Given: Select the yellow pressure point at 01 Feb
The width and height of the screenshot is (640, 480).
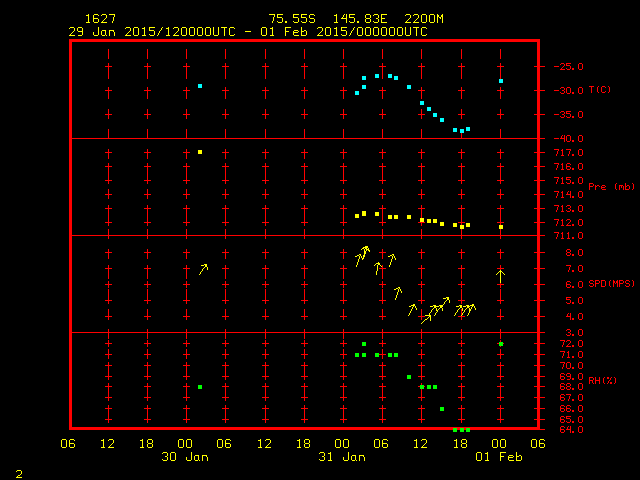Looking at the screenshot, I should (501, 227).
